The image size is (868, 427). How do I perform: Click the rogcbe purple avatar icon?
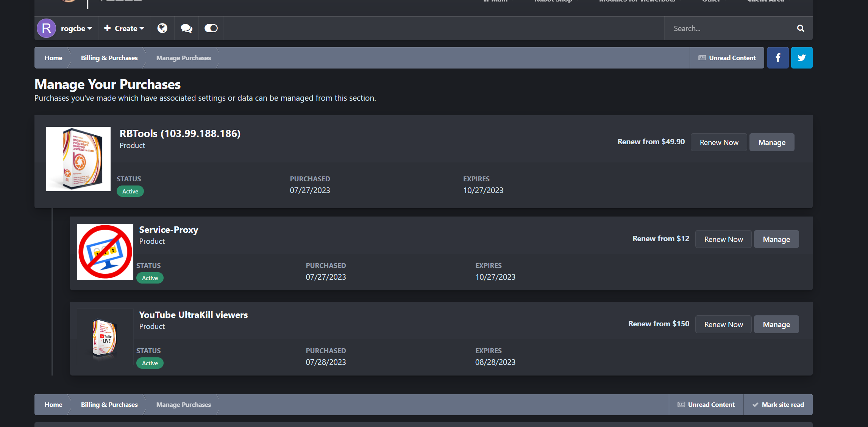pyautogui.click(x=46, y=28)
